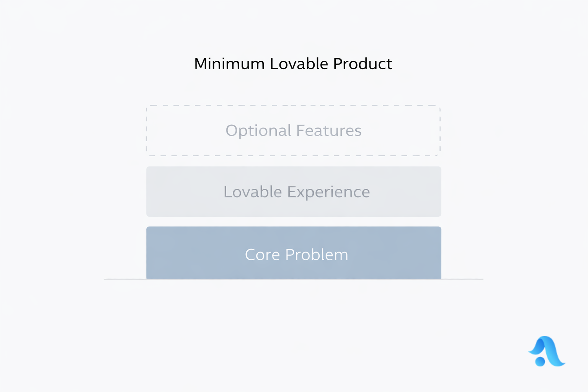The height and width of the screenshot is (392, 588).
Task: Click the word 'Lovable' in the gray block
Action: 253,192
